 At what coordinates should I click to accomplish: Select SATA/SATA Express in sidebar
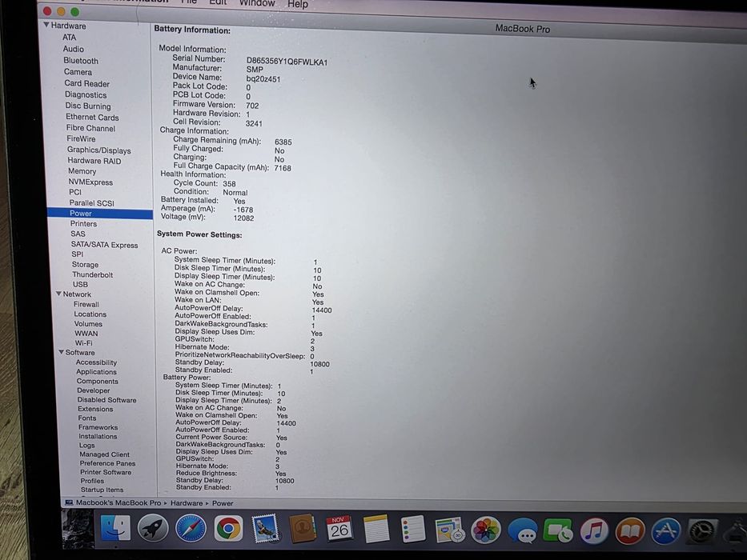pyautogui.click(x=104, y=245)
